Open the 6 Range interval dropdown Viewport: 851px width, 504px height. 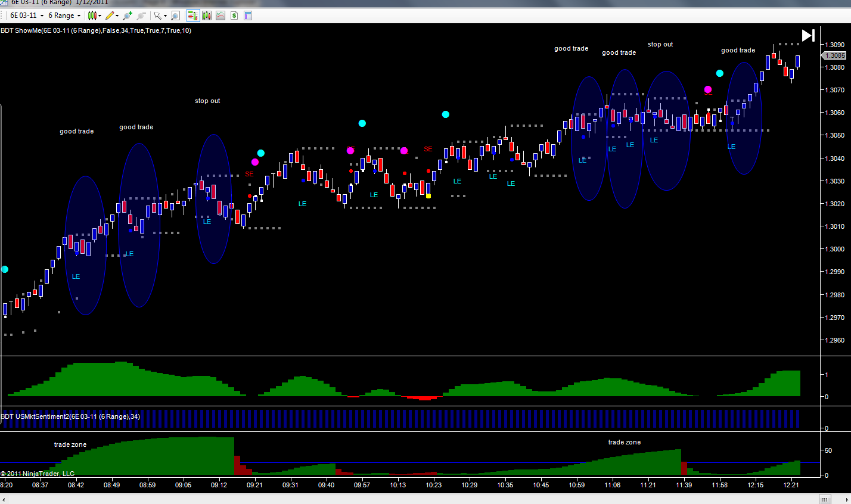[x=64, y=15]
